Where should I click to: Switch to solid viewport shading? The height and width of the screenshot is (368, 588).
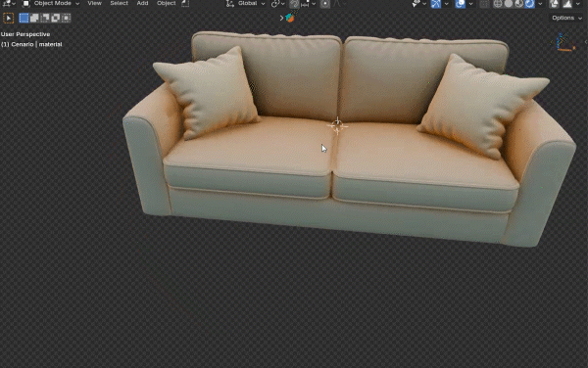pyautogui.click(x=509, y=4)
